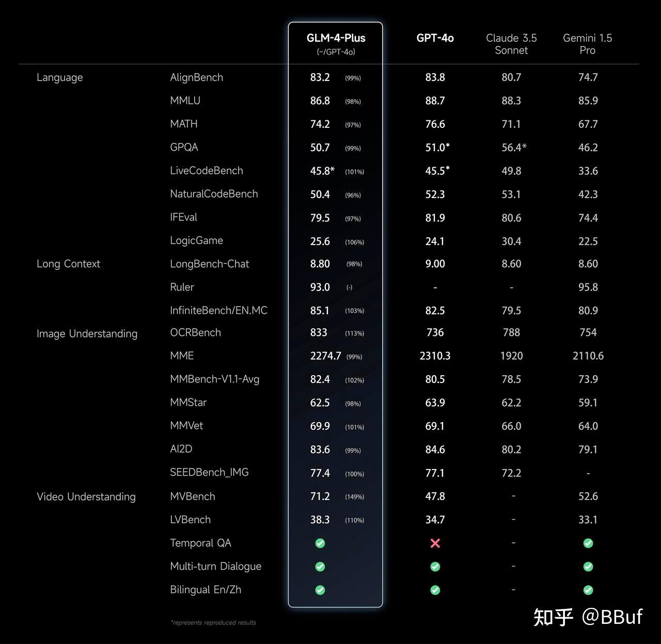Click Gemini 1.5 Pro's Bilingual En/Zh checkmark
The width and height of the screenshot is (661, 644).
pos(588,590)
